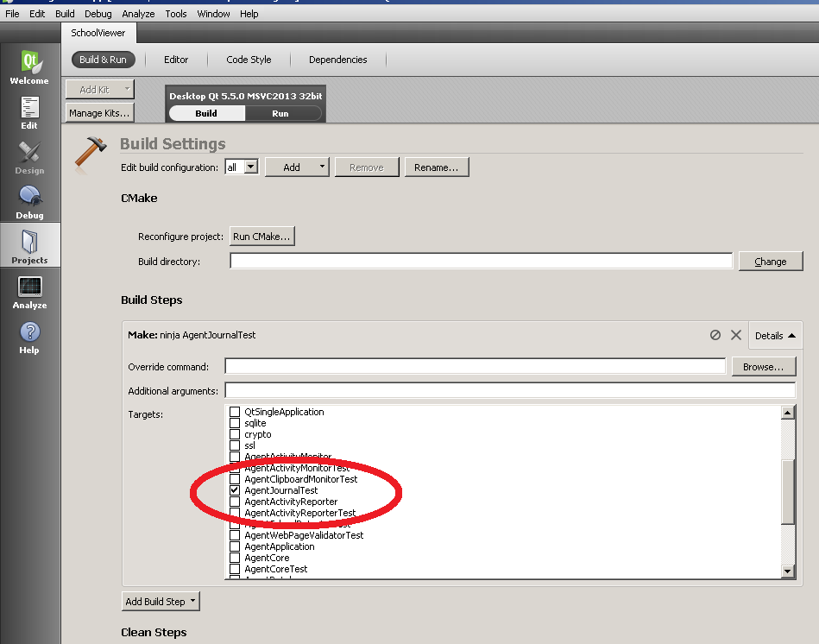
Task: Click the targets list scroll up arrow
Action: [788, 413]
